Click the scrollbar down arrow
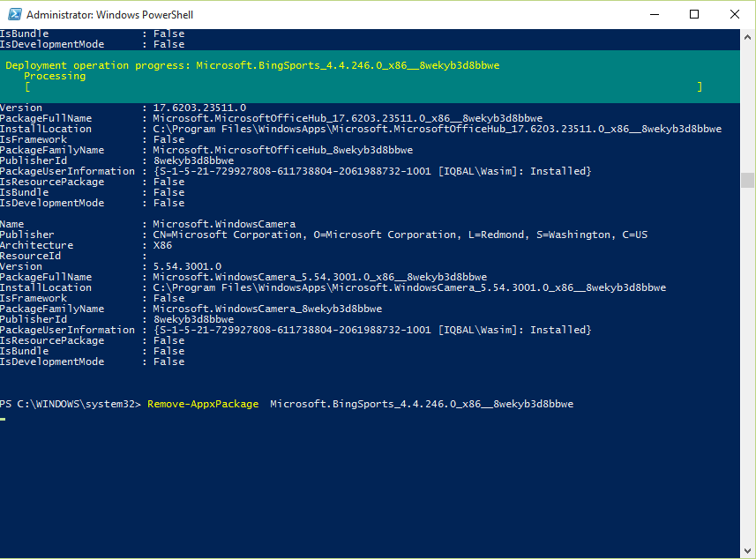The width and height of the screenshot is (756, 559). (x=747, y=549)
